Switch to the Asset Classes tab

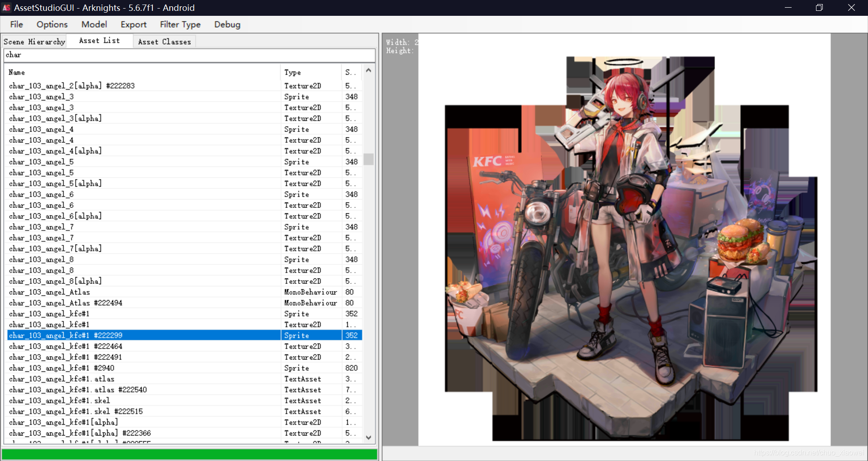coord(165,42)
